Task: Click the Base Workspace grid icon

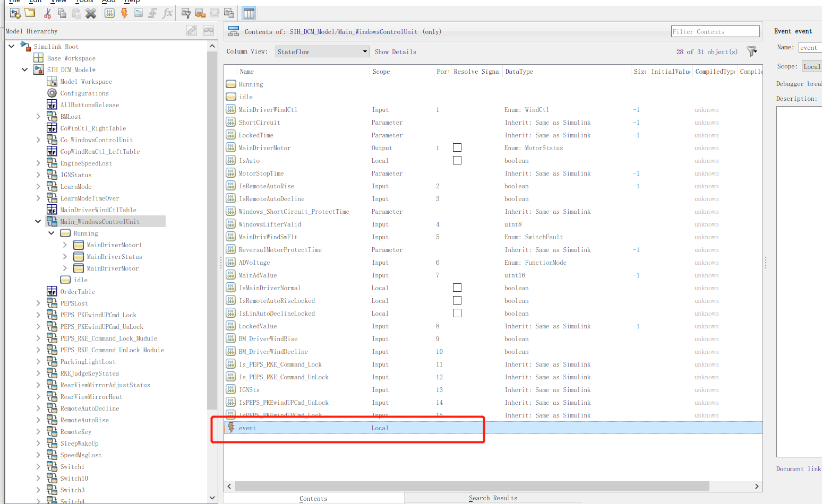Action: point(38,58)
